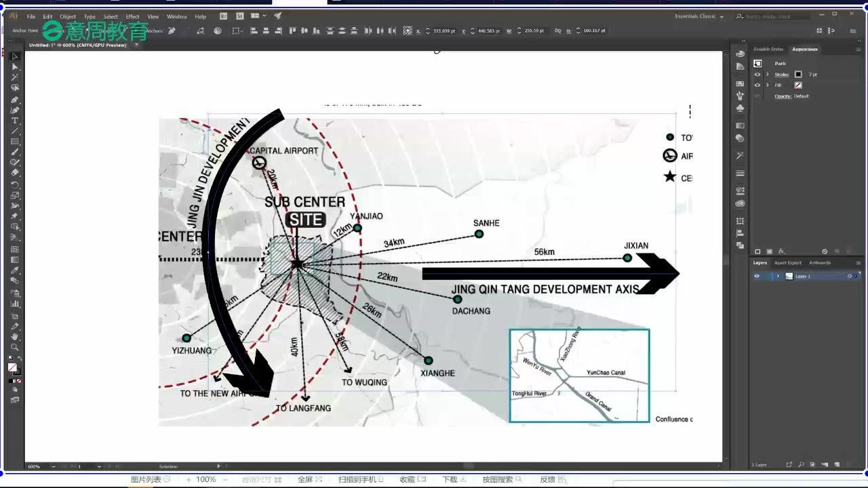Switch to the Artboards tab
Screen dimensions: 868x488
click(819, 263)
